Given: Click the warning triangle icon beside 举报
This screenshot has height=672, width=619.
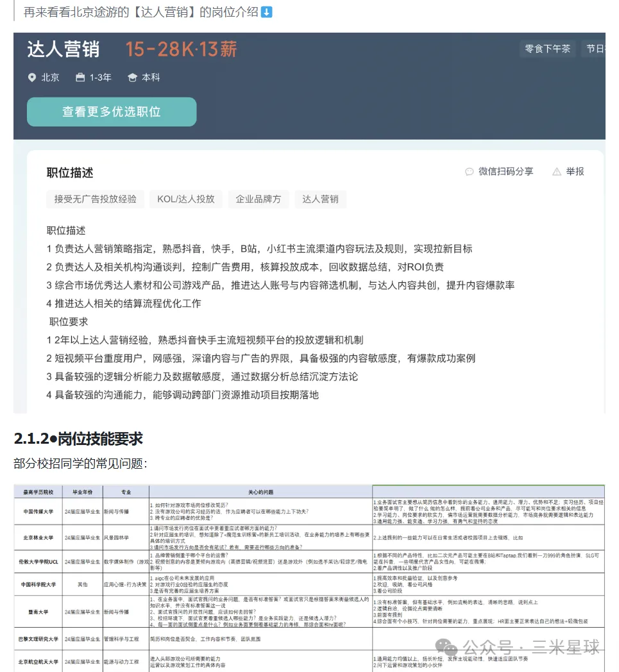Looking at the screenshot, I should [556, 172].
